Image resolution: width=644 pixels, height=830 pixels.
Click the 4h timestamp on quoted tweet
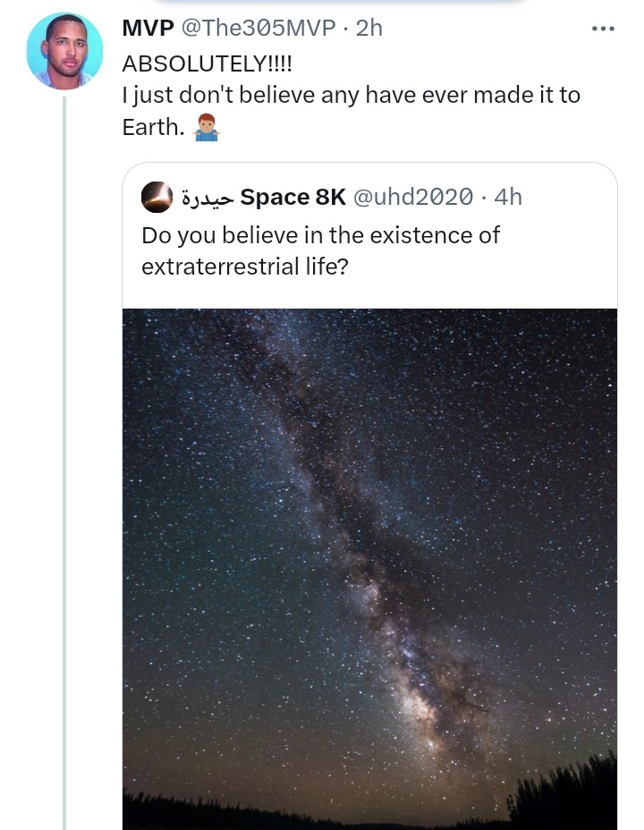[x=507, y=197]
